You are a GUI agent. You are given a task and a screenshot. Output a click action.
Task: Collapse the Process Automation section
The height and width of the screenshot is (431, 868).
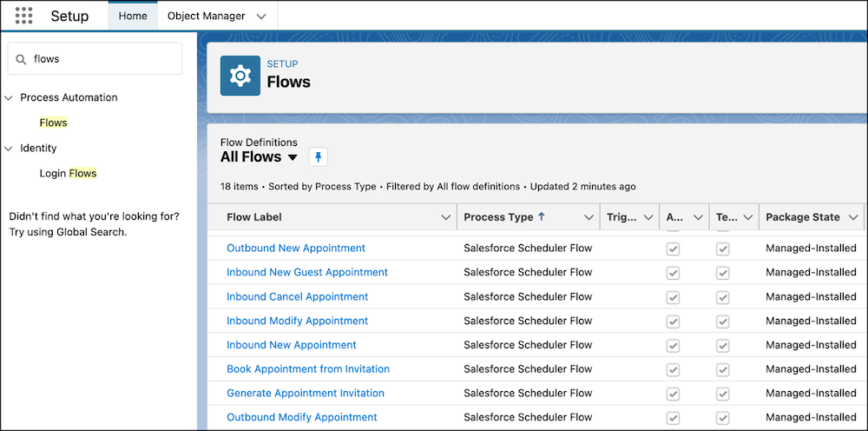click(x=9, y=97)
